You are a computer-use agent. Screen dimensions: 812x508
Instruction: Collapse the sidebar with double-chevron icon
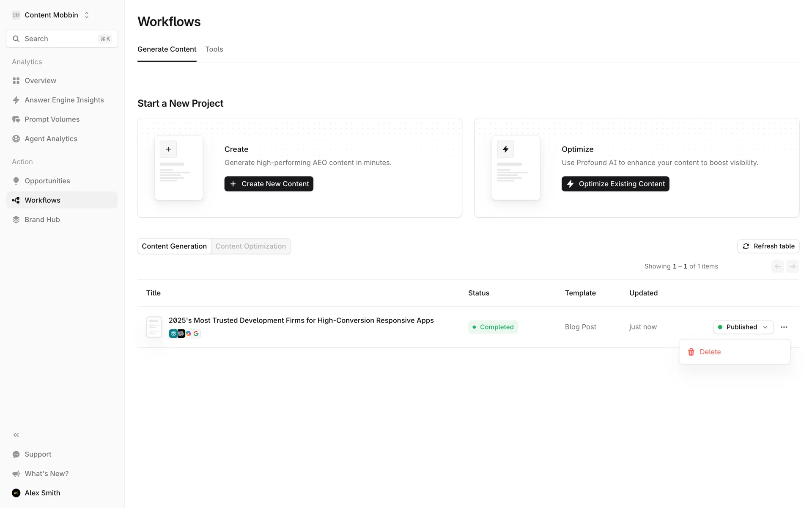point(16,435)
